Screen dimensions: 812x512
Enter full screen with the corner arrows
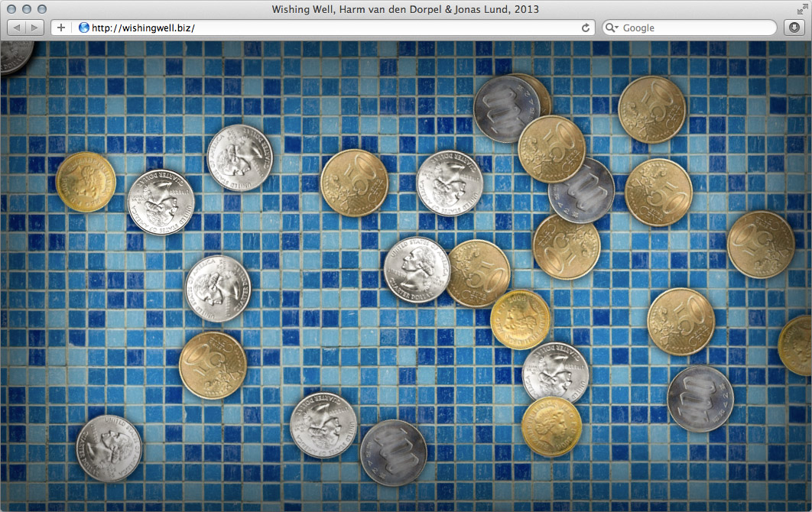(801, 9)
